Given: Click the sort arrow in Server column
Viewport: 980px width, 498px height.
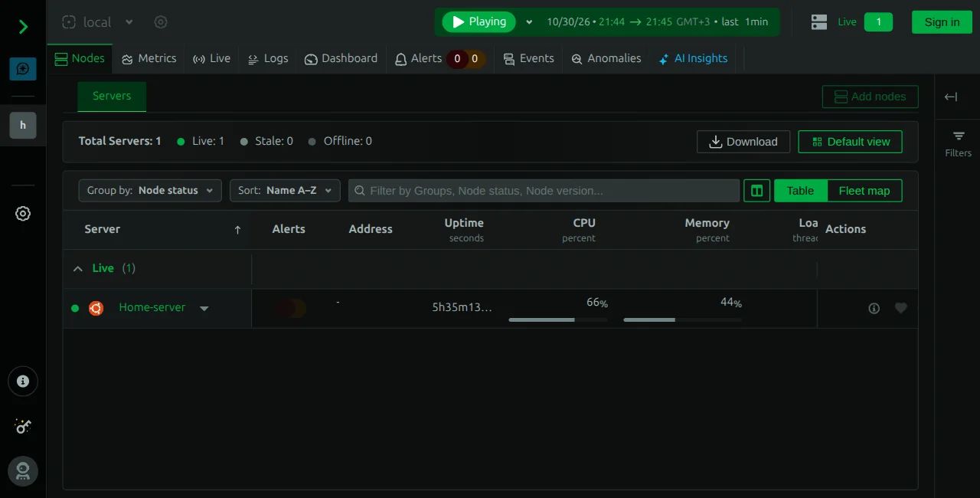Looking at the screenshot, I should pos(237,230).
